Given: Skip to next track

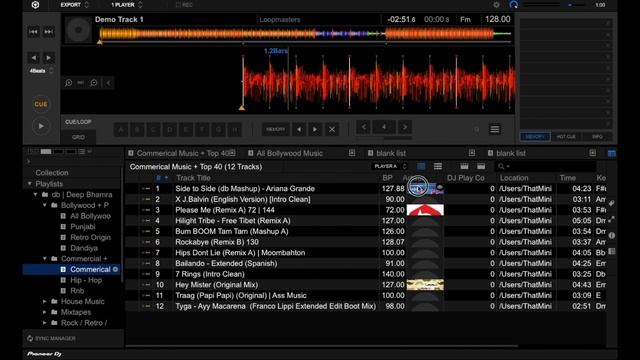Looking at the screenshot, I should pyautogui.click(x=49, y=32).
